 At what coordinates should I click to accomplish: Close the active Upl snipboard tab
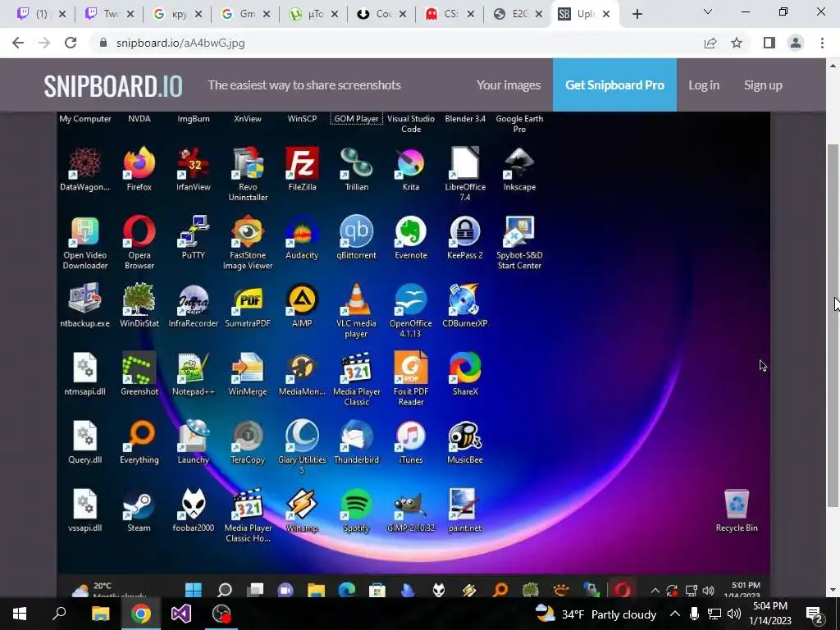[606, 14]
